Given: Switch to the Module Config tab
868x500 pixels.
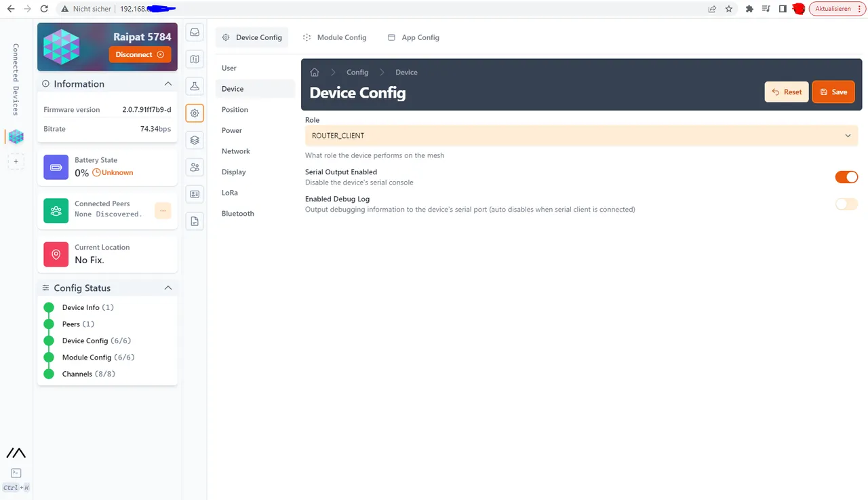Looking at the screenshot, I should click(x=334, y=37).
